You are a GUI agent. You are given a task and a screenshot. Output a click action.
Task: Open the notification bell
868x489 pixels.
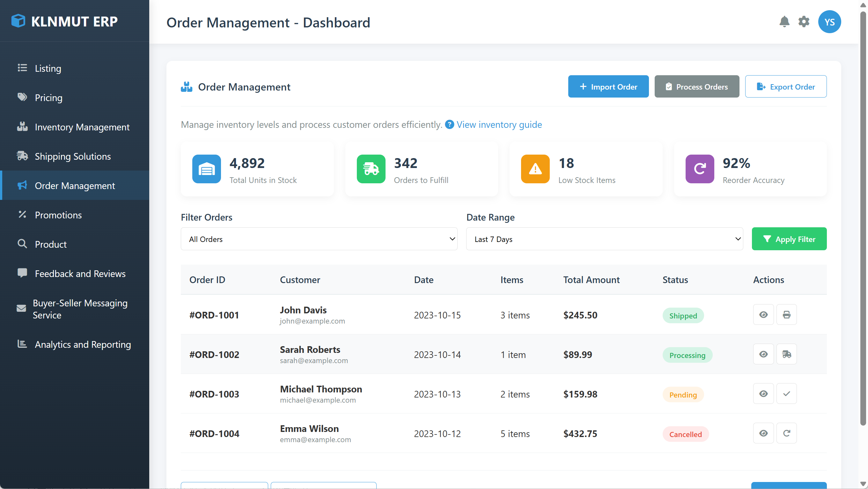tap(785, 22)
